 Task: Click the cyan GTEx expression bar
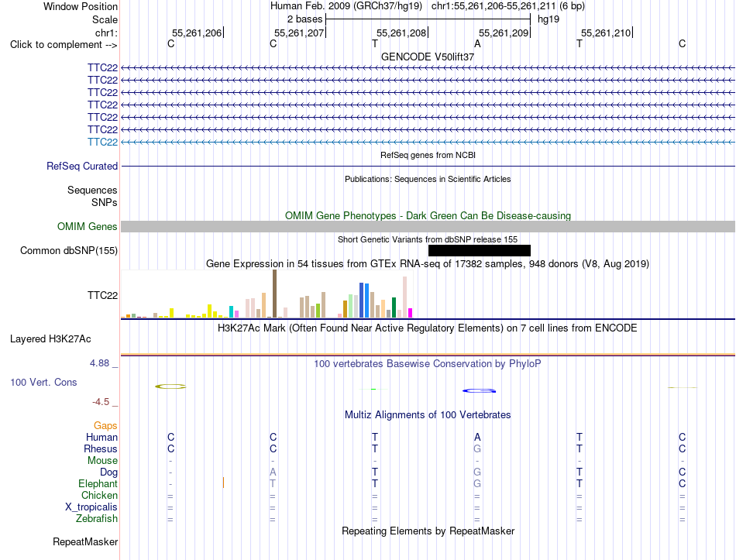click(232, 312)
